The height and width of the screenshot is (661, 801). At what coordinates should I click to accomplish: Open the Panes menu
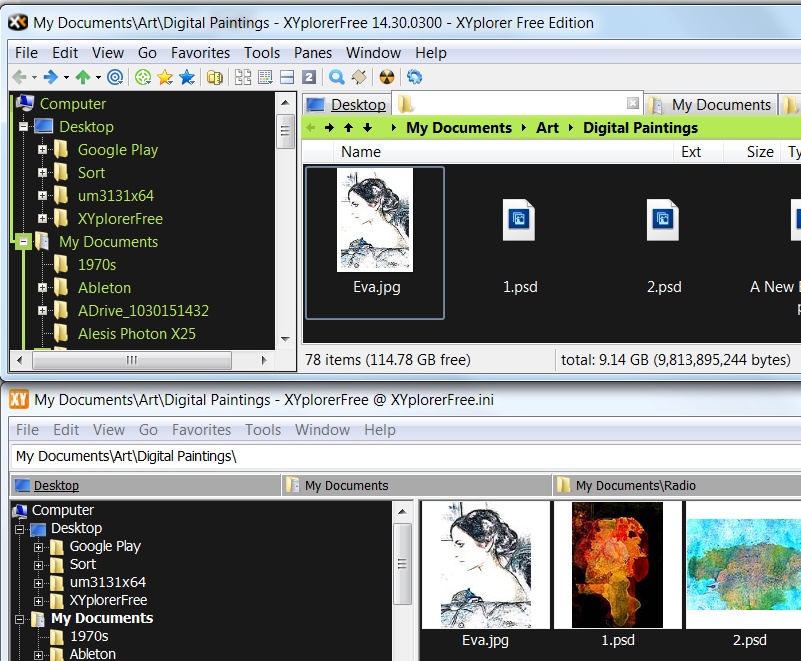tap(313, 52)
